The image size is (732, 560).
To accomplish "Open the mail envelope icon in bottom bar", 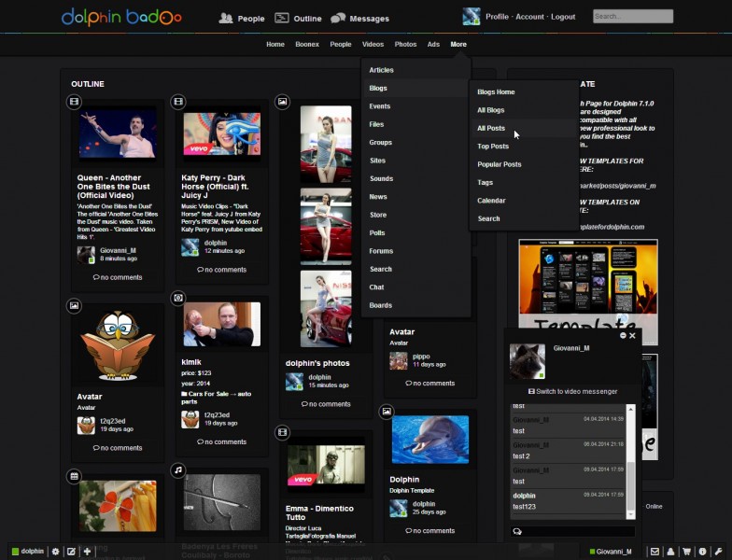I will pyautogui.click(x=655, y=552).
